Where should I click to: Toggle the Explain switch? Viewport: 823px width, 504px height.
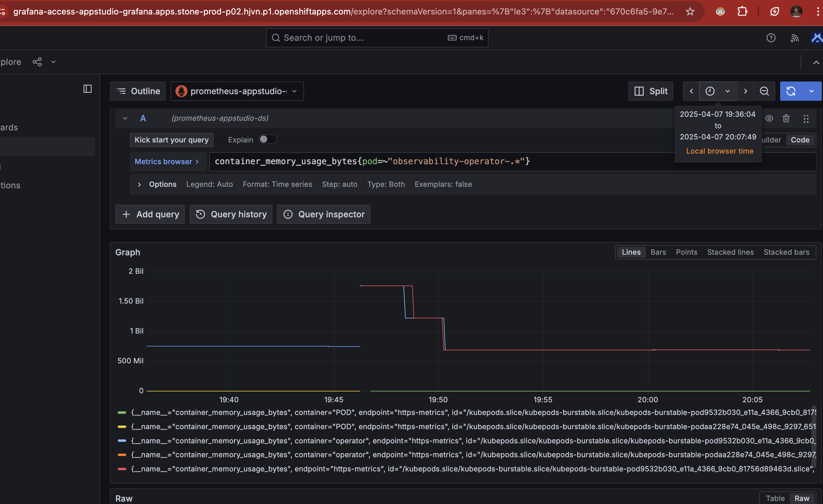(x=267, y=139)
